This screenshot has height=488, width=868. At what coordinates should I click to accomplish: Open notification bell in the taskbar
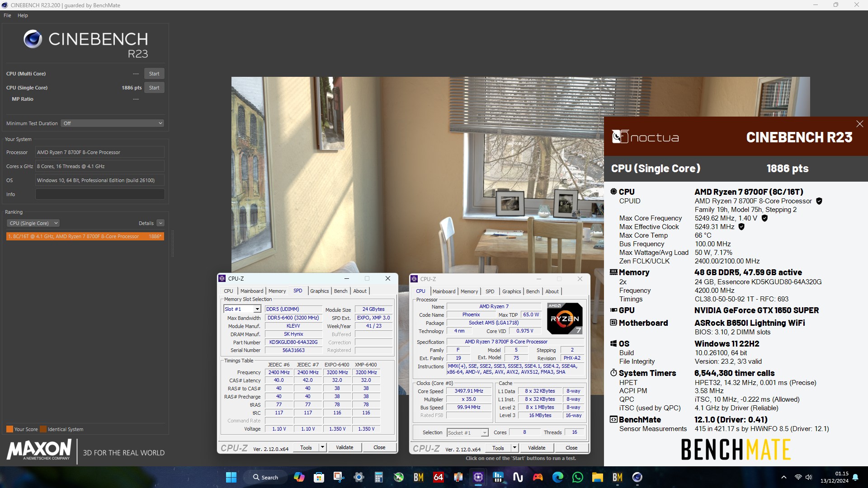855,477
